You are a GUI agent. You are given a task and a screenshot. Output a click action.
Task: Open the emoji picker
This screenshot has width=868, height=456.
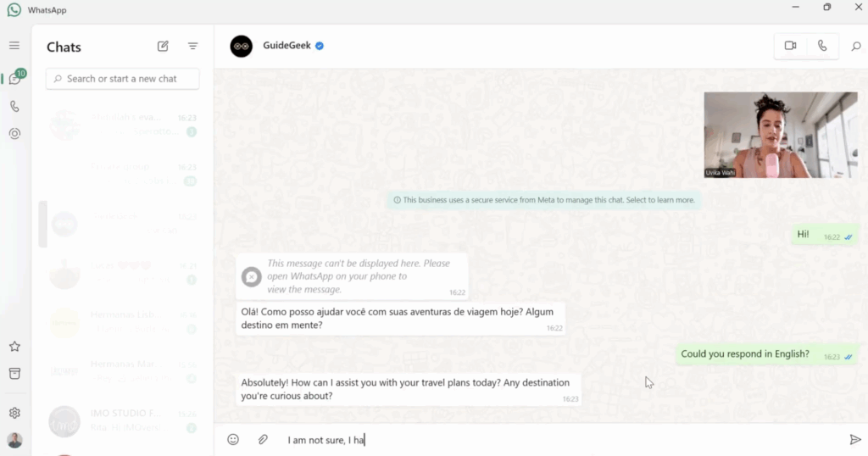coord(233,439)
